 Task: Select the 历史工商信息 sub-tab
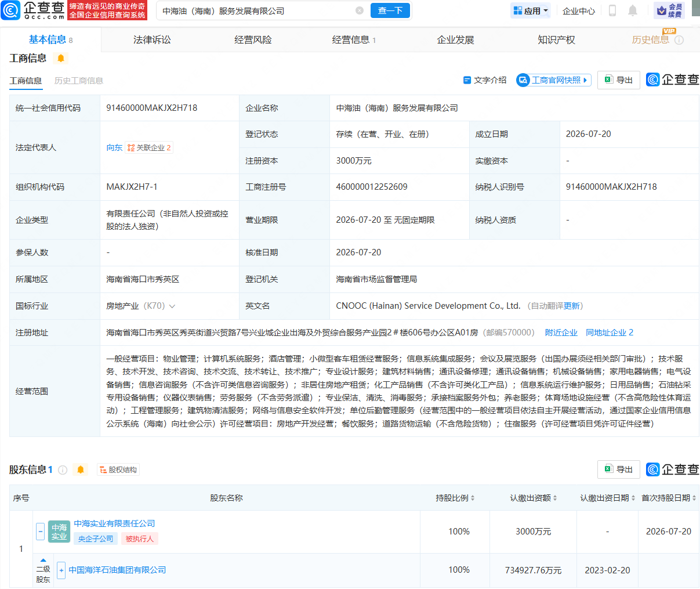tap(79, 81)
